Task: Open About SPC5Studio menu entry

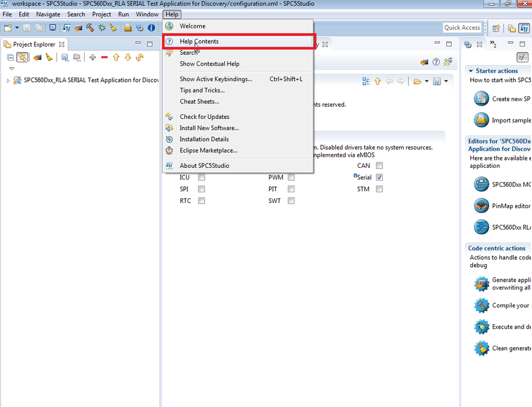Action: [x=238, y=166]
